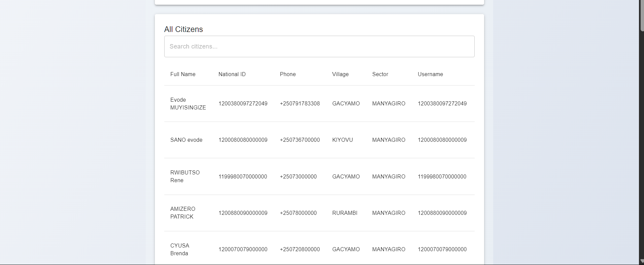Click National ID cell for AMIZERO PATRICK
644x265 pixels.
point(243,213)
